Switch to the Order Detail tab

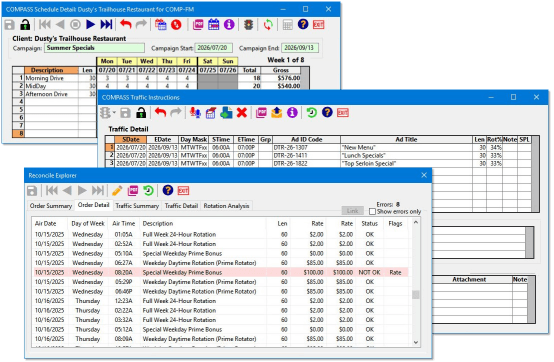[94, 205]
